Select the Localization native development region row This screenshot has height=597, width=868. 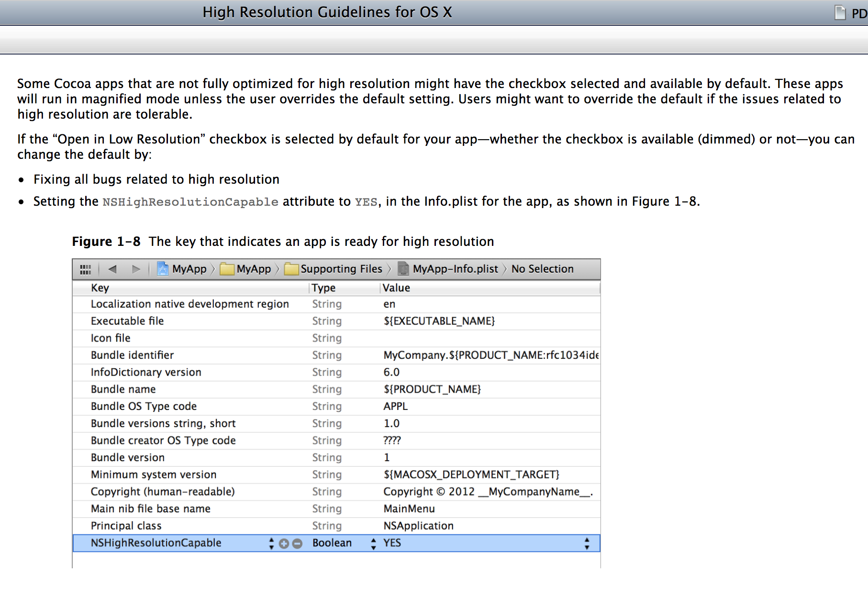coord(336,304)
